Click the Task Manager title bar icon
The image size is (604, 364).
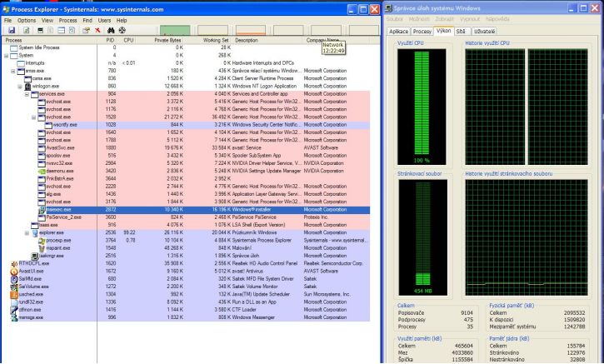click(389, 8)
